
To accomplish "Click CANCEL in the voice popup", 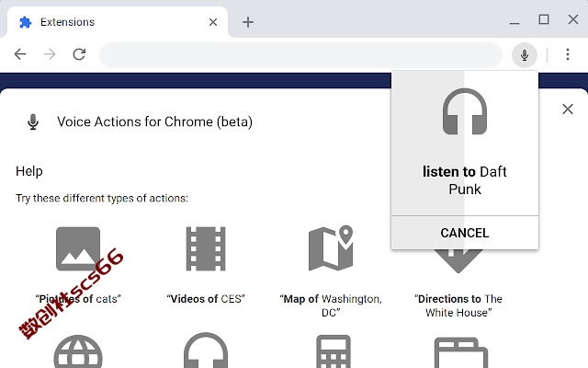I will pyautogui.click(x=465, y=233).
